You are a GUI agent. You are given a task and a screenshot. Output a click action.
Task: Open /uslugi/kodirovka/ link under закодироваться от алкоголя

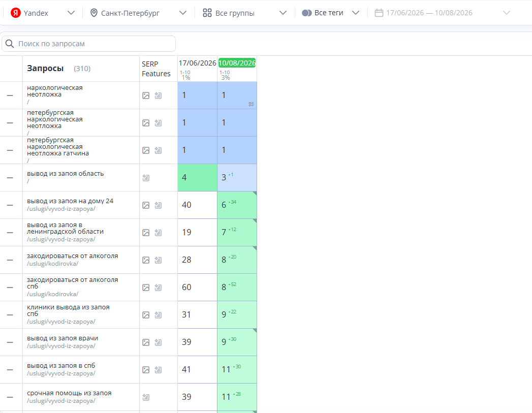click(52, 264)
